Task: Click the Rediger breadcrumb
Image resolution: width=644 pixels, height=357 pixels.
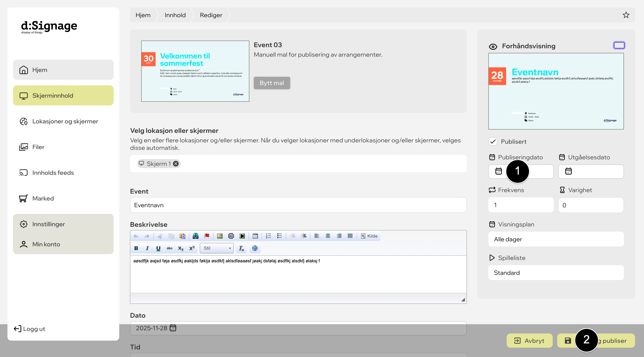Action: point(211,15)
